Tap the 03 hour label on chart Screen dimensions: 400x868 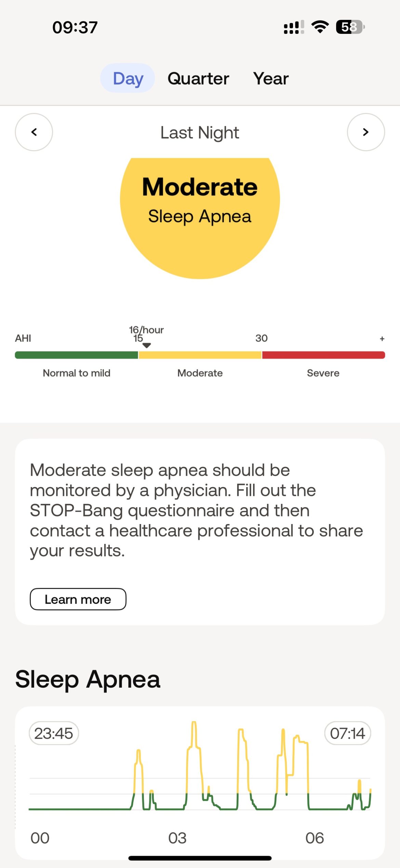[x=177, y=838]
